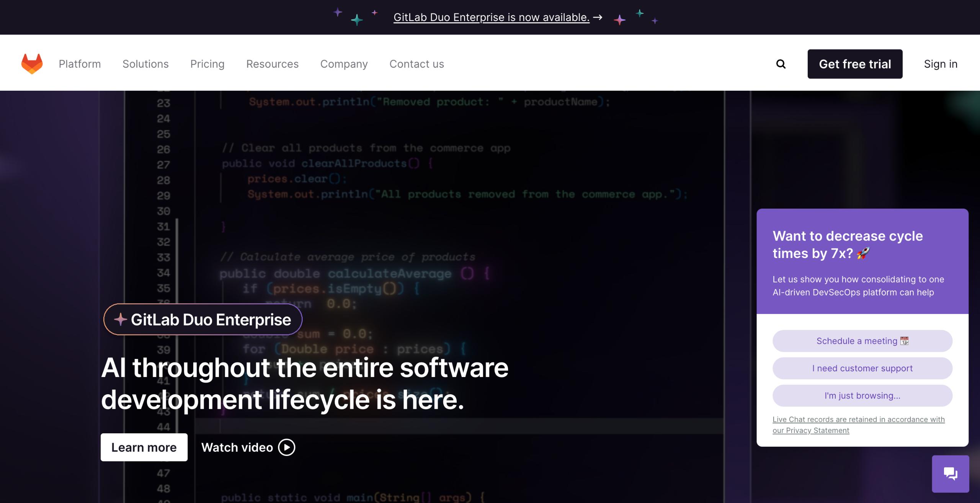Click the sparkle icon in GitLab Duo Enterprise badge
980x503 pixels.
121,319
